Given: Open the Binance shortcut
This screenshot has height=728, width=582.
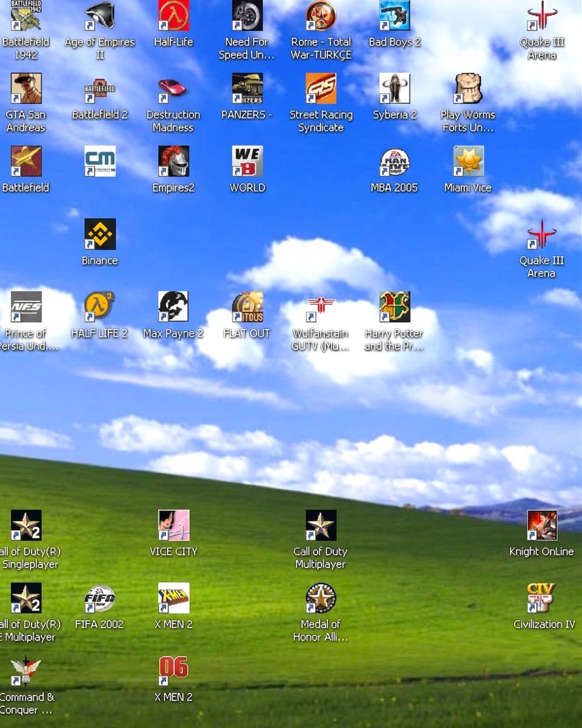Looking at the screenshot, I should pyautogui.click(x=100, y=234).
